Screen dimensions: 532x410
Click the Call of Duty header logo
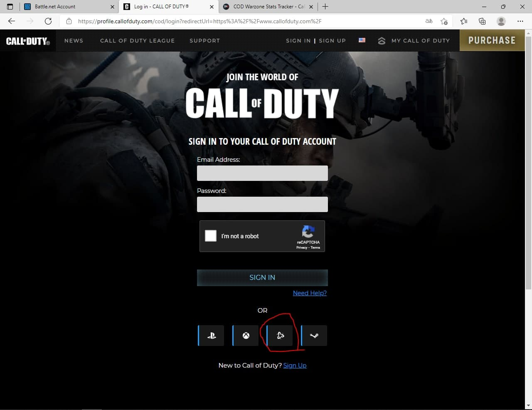28,41
